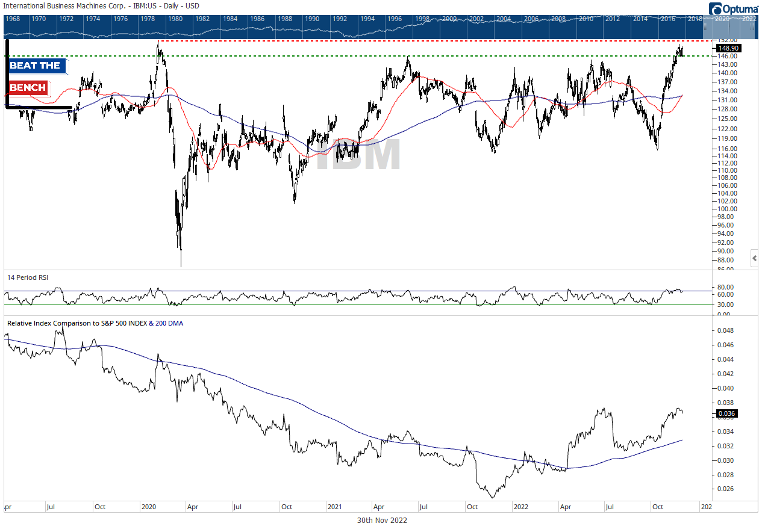Click the 0.032 relative index axis label
This screenshot has width=762, height=532.
point(726,446)
